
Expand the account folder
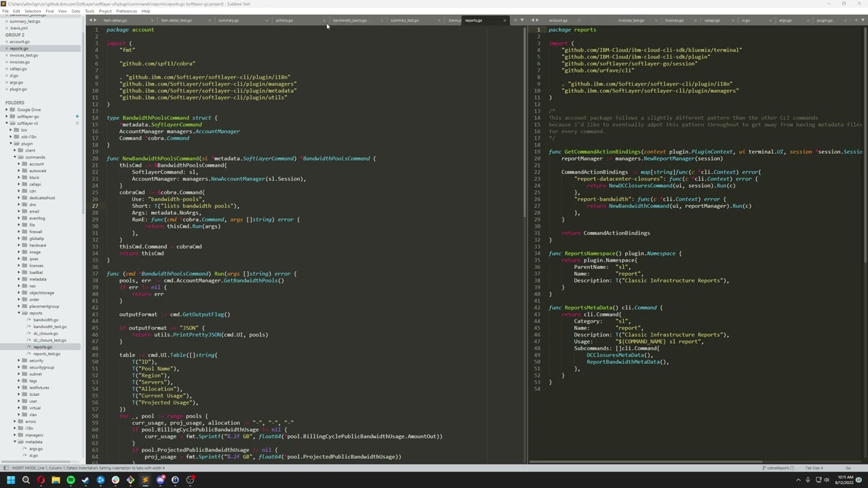(19, 163)
